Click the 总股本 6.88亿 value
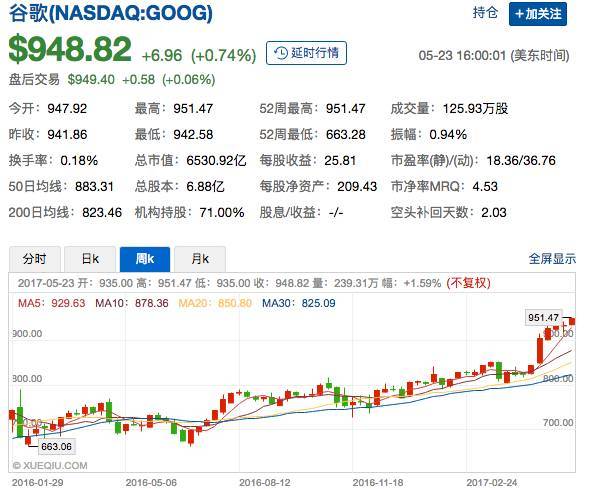 [x=205, y=187]
